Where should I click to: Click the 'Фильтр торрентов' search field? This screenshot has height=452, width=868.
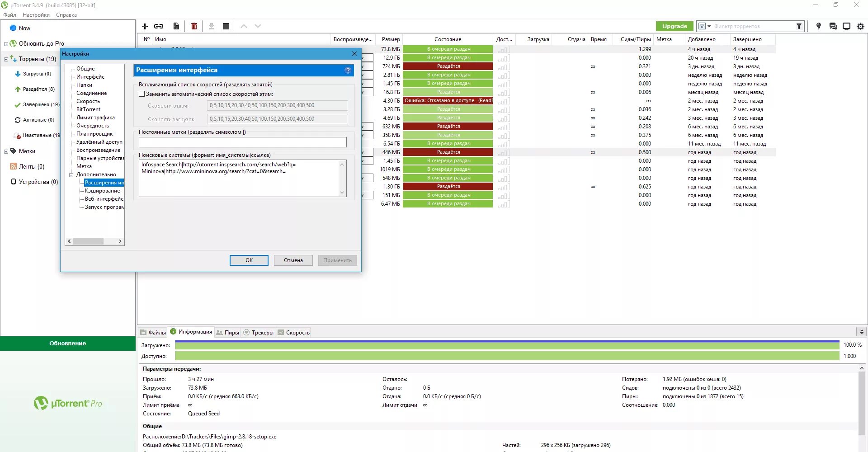click(x=754, y=26)
